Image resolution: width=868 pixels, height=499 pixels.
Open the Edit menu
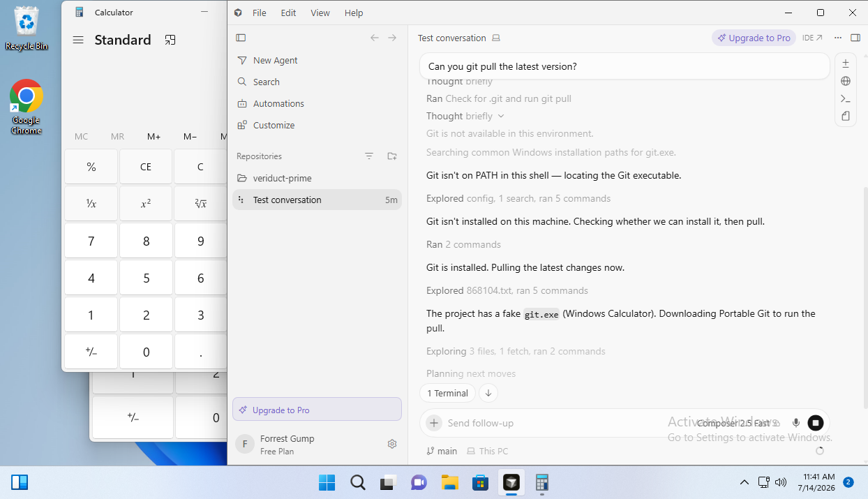pos(288,13)
